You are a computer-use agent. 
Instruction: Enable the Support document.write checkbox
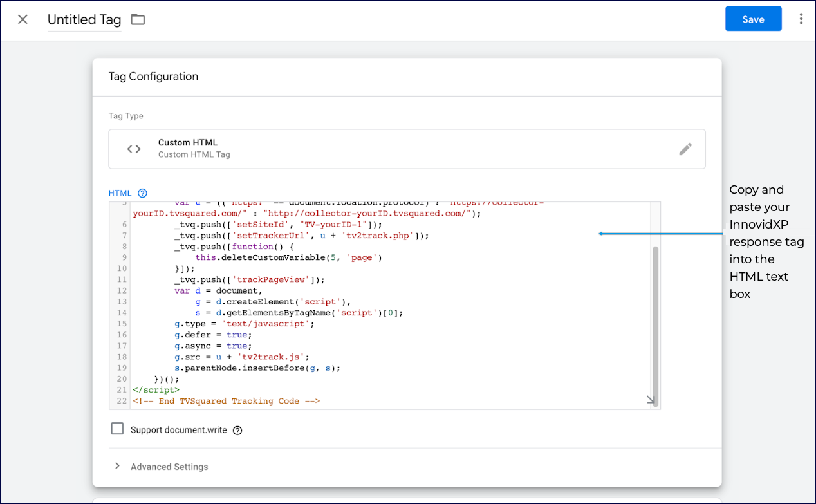(117, 429)
